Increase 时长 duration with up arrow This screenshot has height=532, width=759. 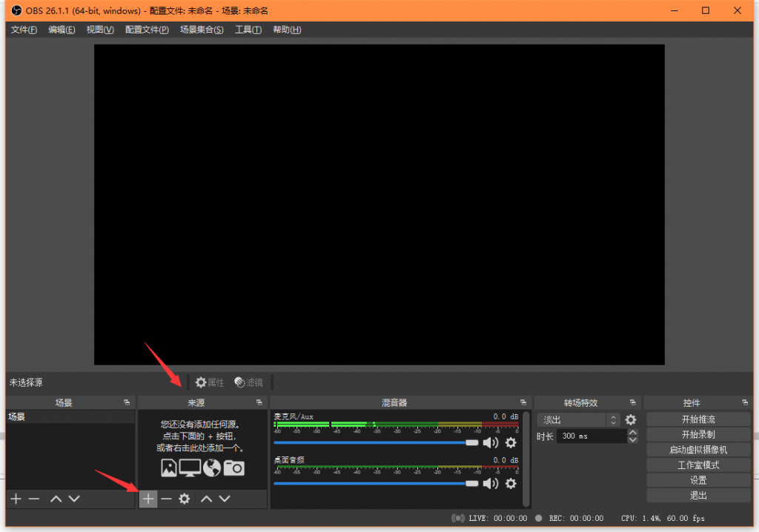click(632, 432)
